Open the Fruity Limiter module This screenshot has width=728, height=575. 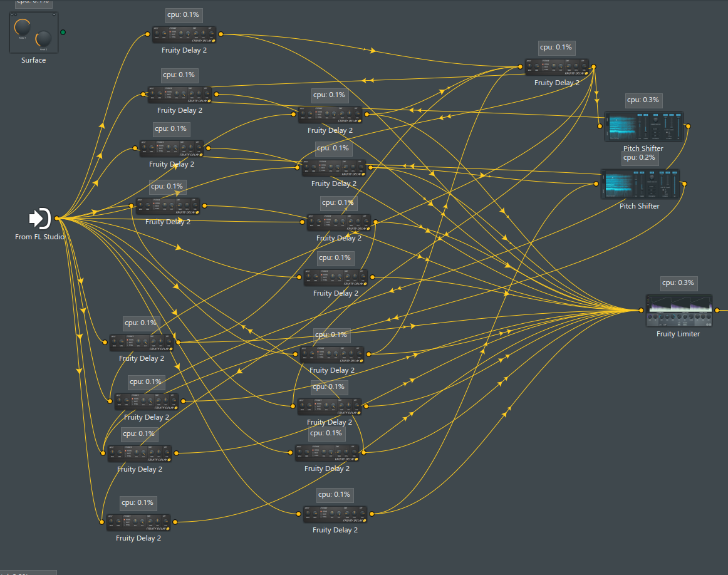coord(679,311)
